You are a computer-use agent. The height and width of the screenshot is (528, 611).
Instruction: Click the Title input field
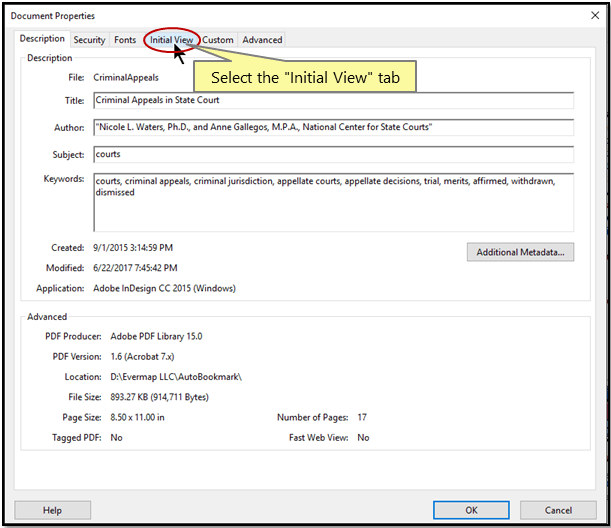334,101
